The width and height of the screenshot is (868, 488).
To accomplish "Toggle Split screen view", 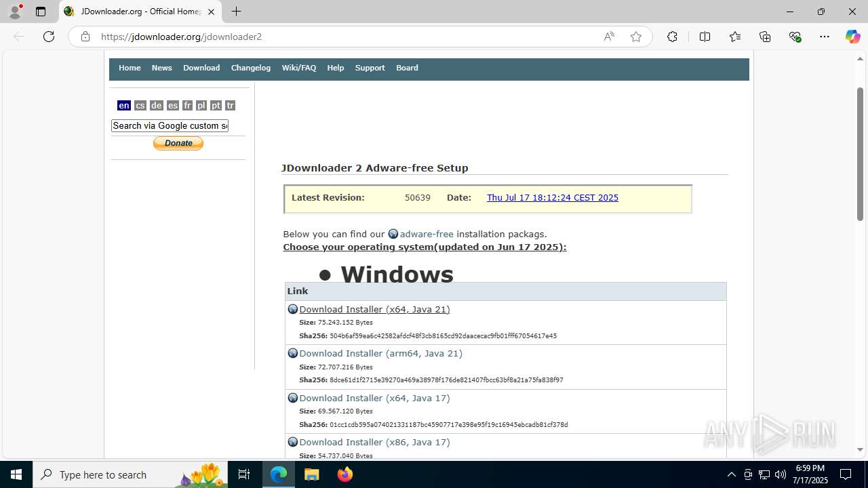I will [x=705, y=37].
